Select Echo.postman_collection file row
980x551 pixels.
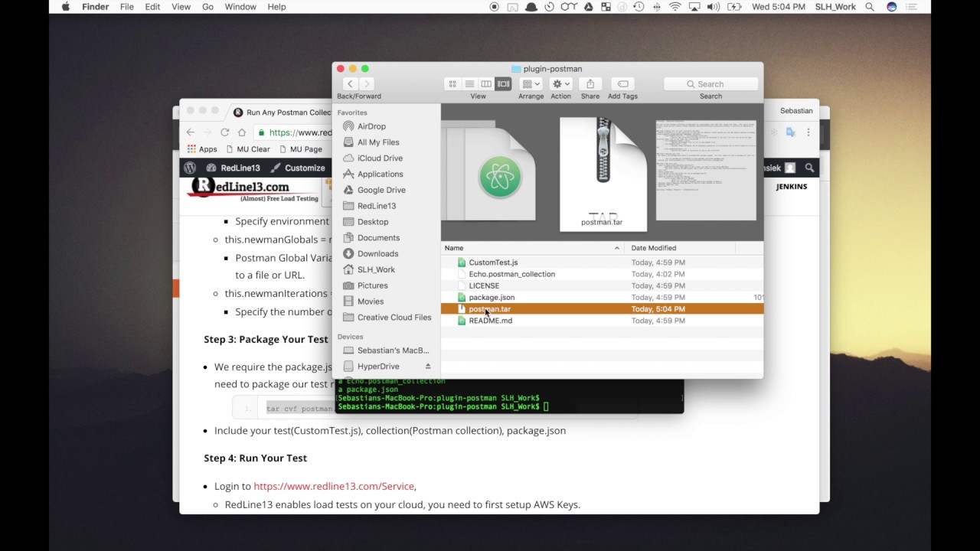click(x=602, y=274)
